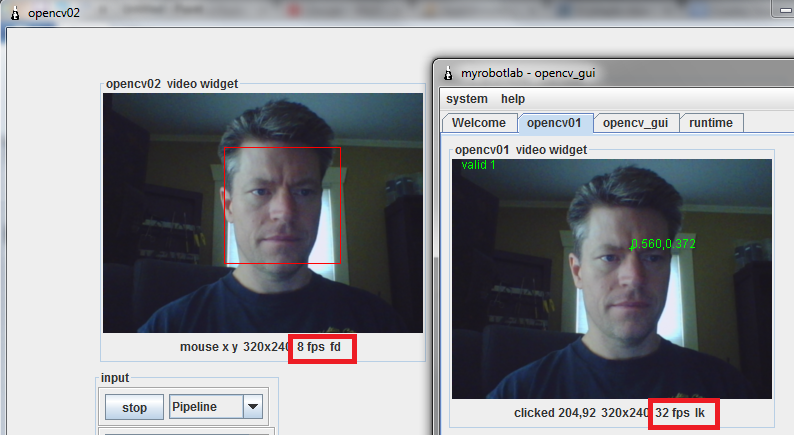Click the 'input' panel label
The height and width of the screenshot is (435, 794).
(115, 378)
